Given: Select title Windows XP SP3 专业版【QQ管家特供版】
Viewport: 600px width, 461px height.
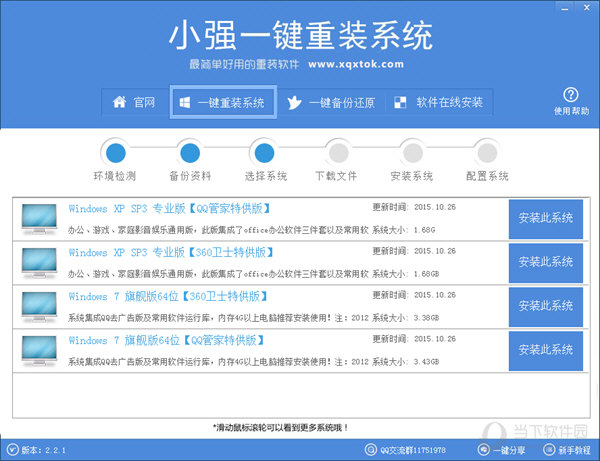Looking at the screenshot, I should coord(170,209).
